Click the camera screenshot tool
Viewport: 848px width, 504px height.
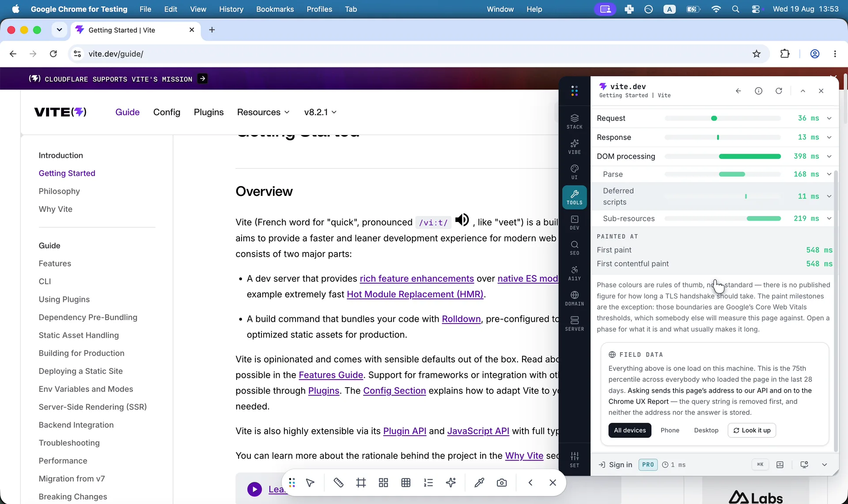[502, 483]
